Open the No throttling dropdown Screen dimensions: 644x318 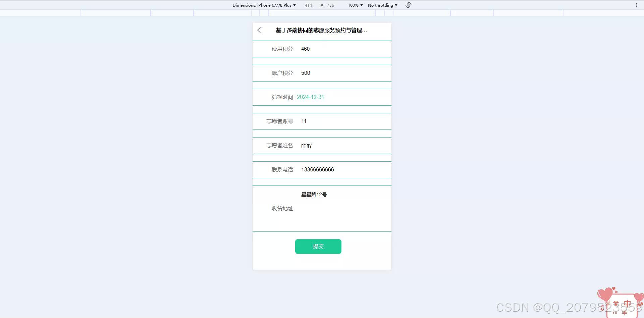point(382,5)
